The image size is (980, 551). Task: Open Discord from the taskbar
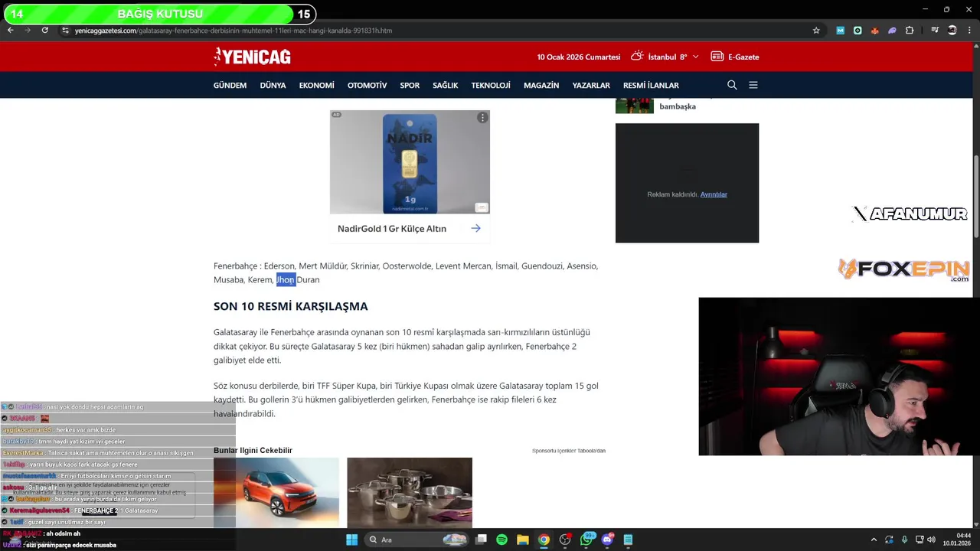[608, 539]
